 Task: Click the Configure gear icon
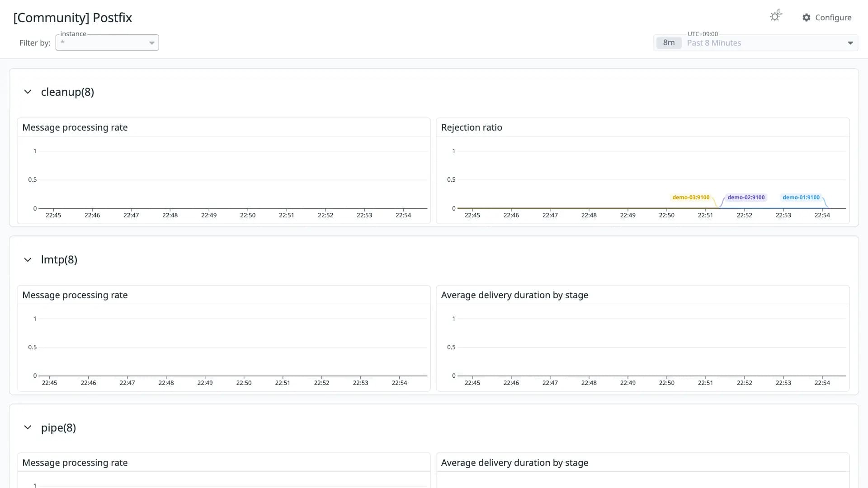[x=807, y=17]
